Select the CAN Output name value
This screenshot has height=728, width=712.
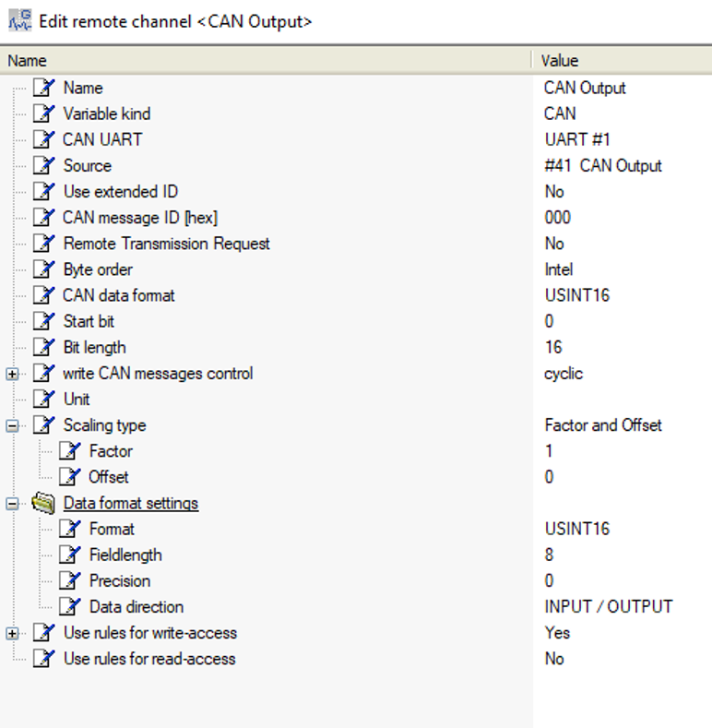[x=585, y=88]
